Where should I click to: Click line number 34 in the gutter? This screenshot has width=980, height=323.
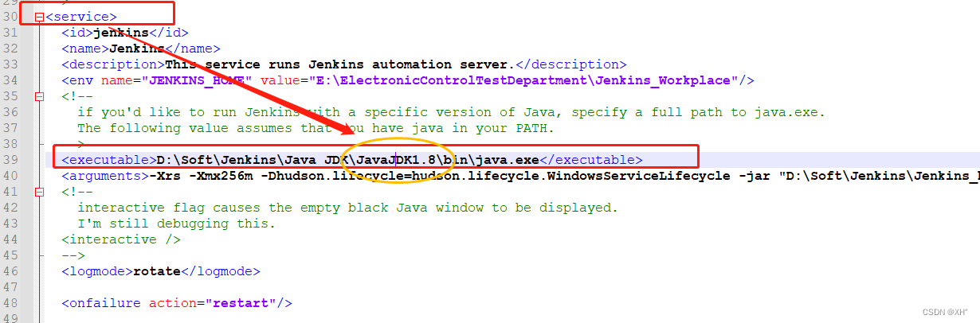[x=10, y=80]
